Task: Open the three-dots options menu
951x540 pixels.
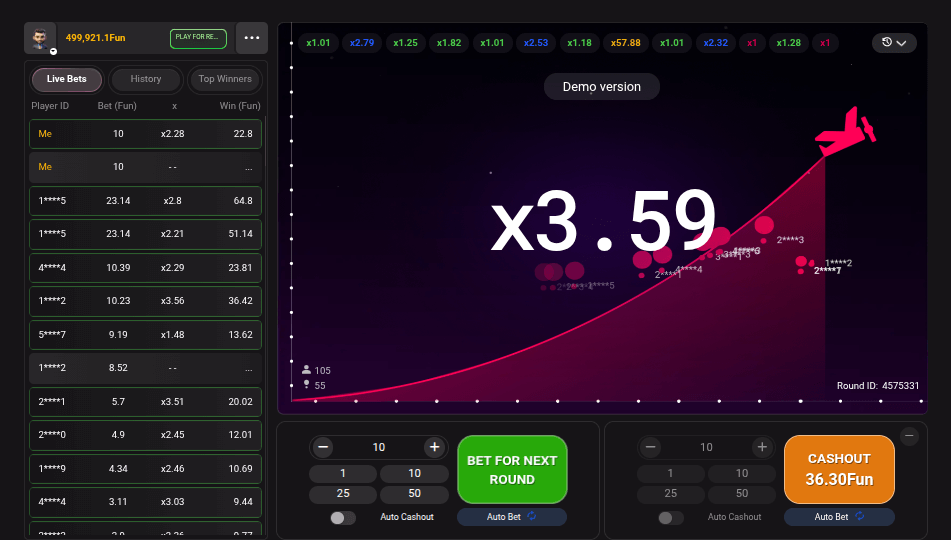Action: coord(251,38)
